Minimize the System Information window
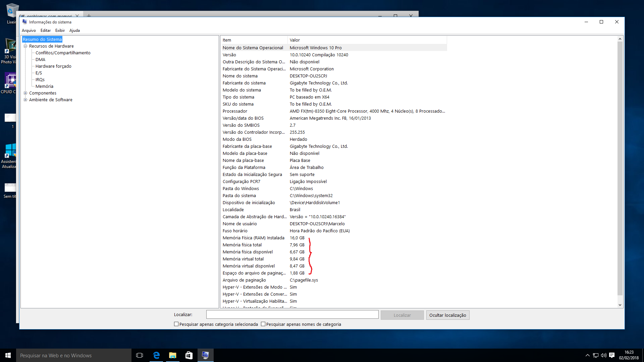This screenshot has height=362, width=644. pos(586,22)
